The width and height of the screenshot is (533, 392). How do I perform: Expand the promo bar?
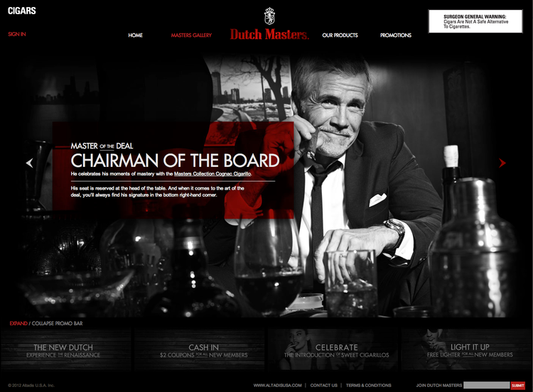coord(18,323)
